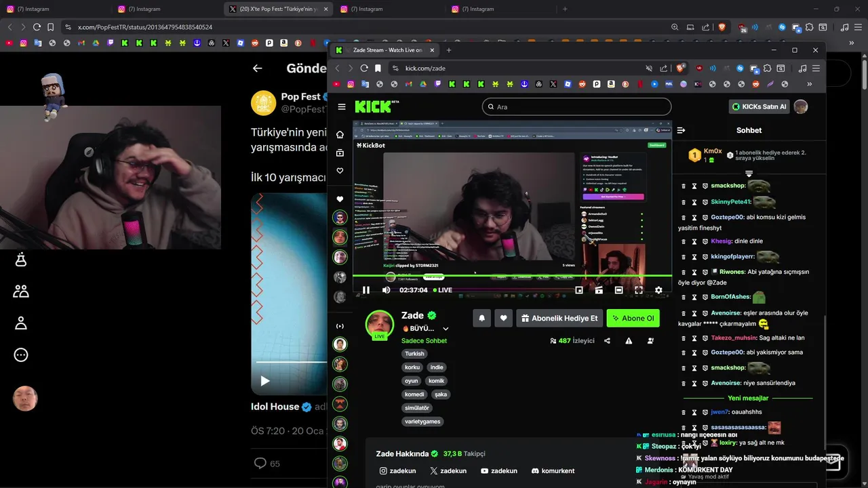Click the Kick logo

pos(377,106)
